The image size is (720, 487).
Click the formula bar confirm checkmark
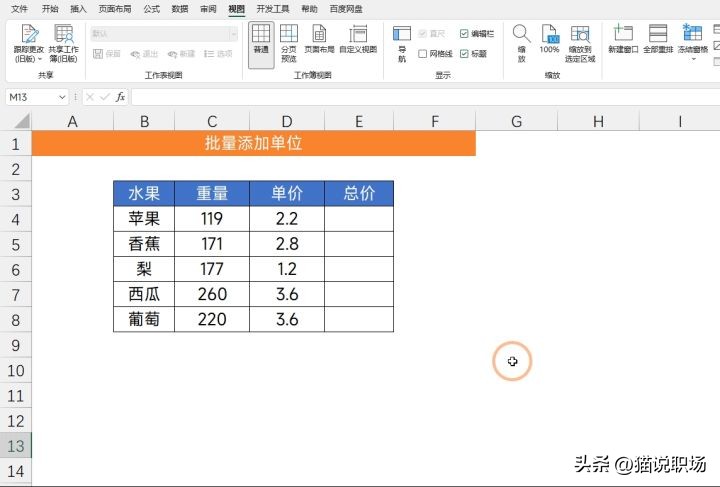point(105,97)
